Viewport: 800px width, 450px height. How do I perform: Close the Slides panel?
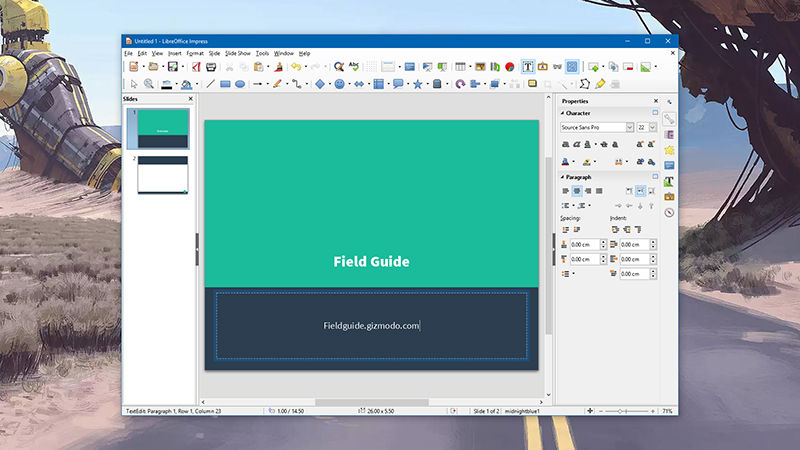[x=191, y=98]
